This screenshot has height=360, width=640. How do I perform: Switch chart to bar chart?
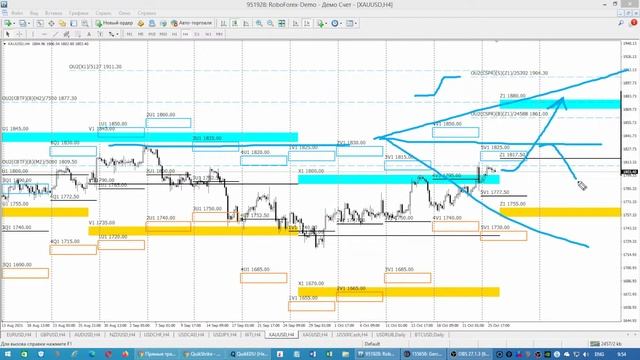223,24
